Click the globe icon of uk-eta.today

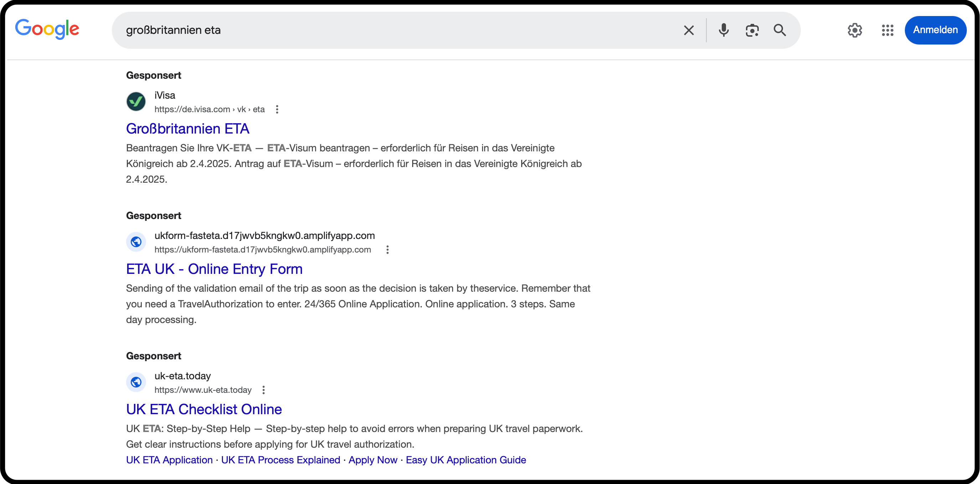pyautogui.click(x=136, y=382)
